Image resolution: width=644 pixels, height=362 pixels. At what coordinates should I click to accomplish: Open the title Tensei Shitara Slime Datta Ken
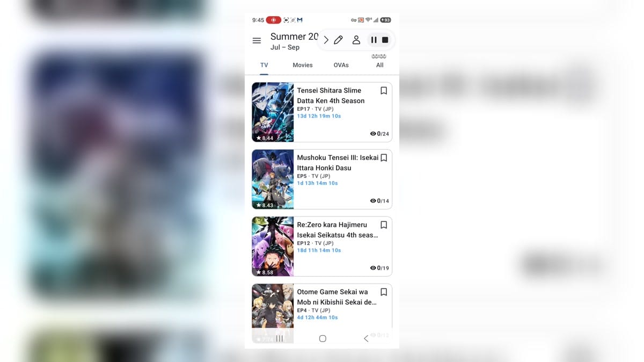point(331,96)
